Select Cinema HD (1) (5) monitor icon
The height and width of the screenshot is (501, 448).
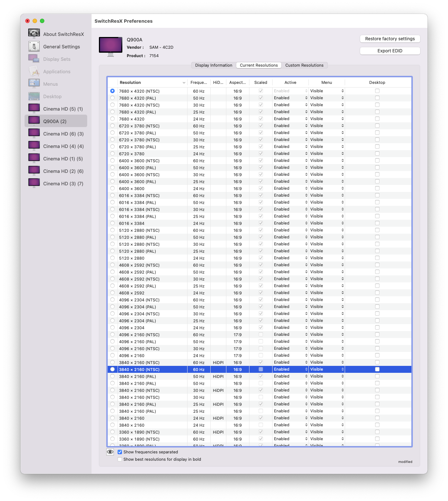pos(34,158)
